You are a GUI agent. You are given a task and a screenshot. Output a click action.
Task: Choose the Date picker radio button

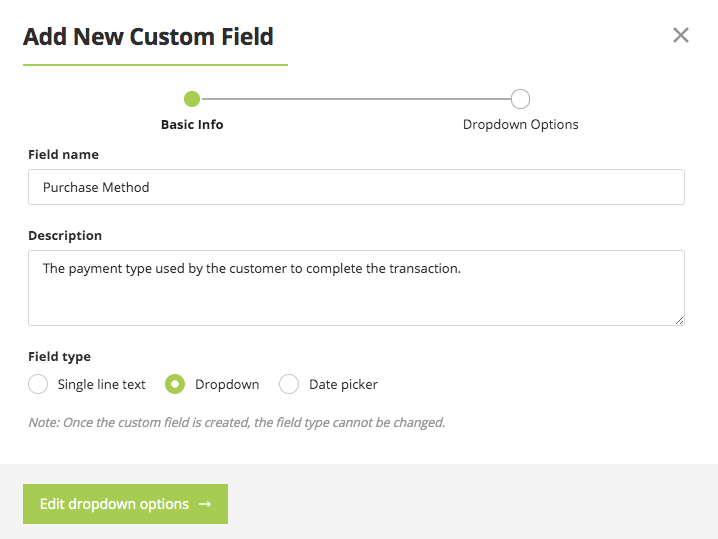[289, 384]
